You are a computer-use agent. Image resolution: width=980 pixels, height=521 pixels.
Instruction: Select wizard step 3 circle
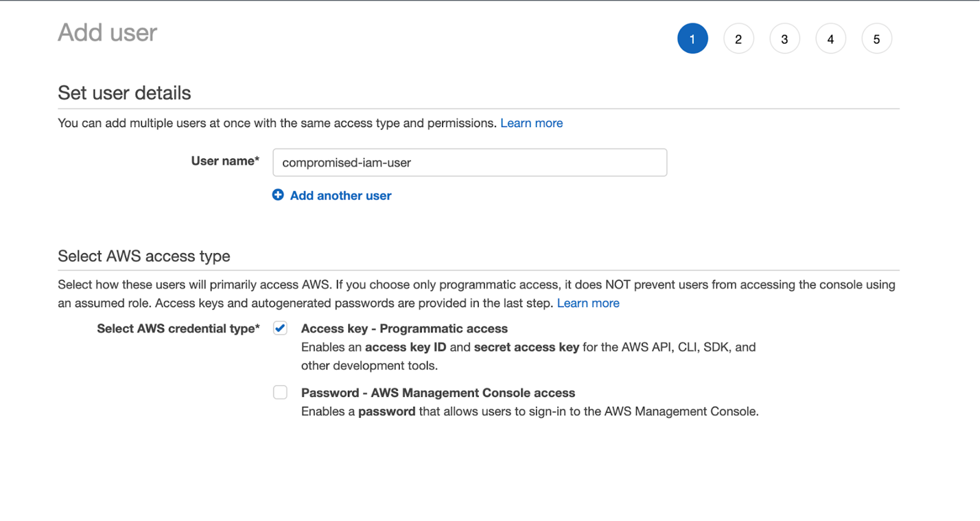(x=785, y=39)
